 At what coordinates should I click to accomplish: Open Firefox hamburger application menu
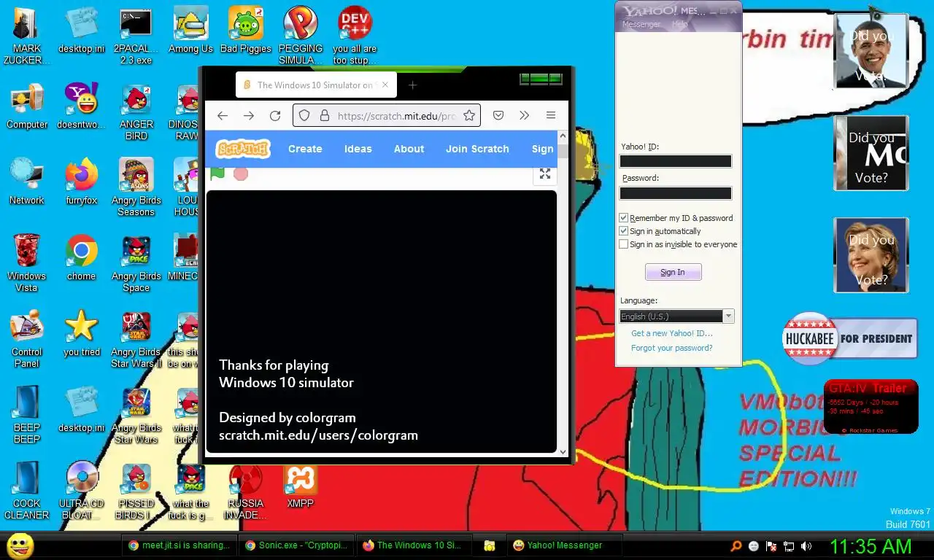551,115
